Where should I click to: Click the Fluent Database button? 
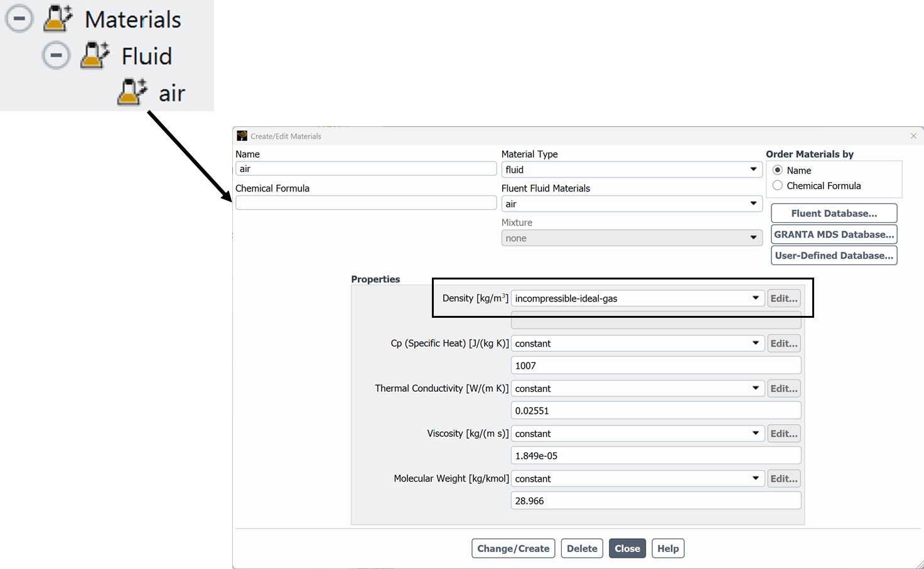tap(834, 214)
